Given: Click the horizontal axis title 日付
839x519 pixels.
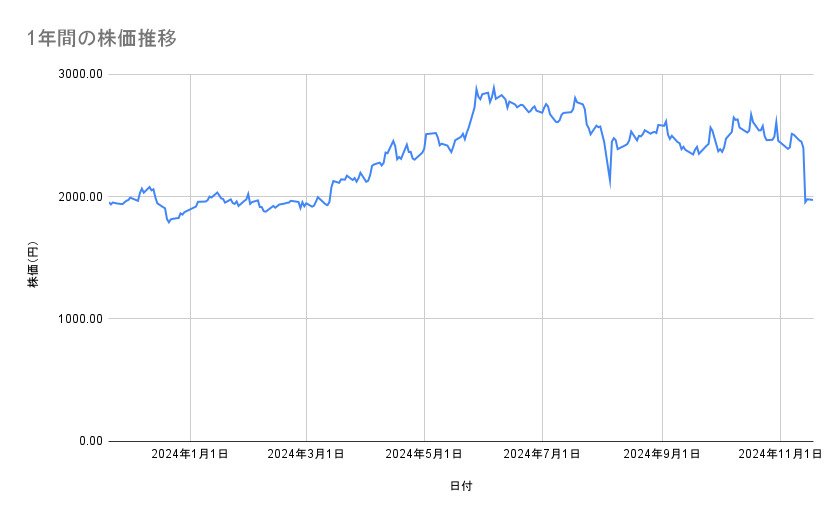Looking at the screenshot, I should click(x=461, y=486).
